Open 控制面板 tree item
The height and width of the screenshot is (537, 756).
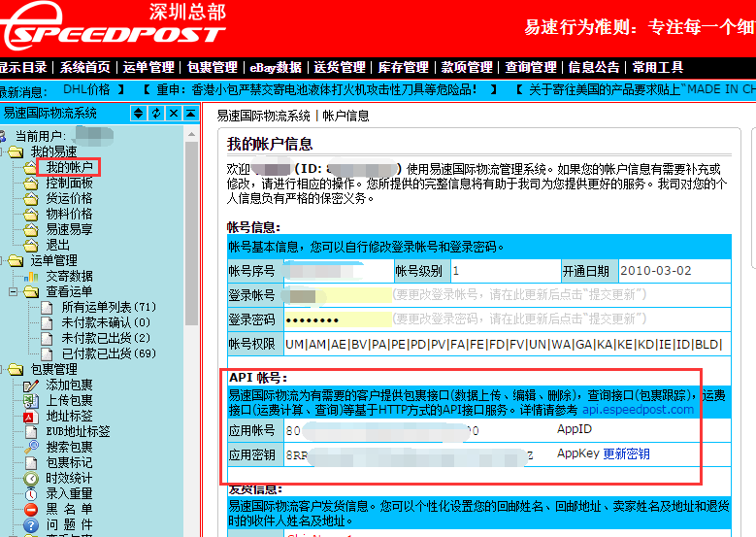70,183
